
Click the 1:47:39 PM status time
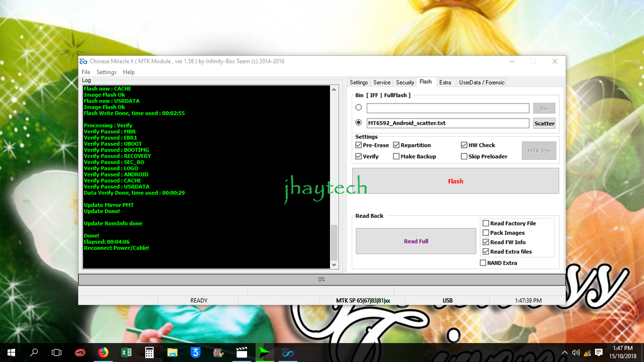[528, 301]
